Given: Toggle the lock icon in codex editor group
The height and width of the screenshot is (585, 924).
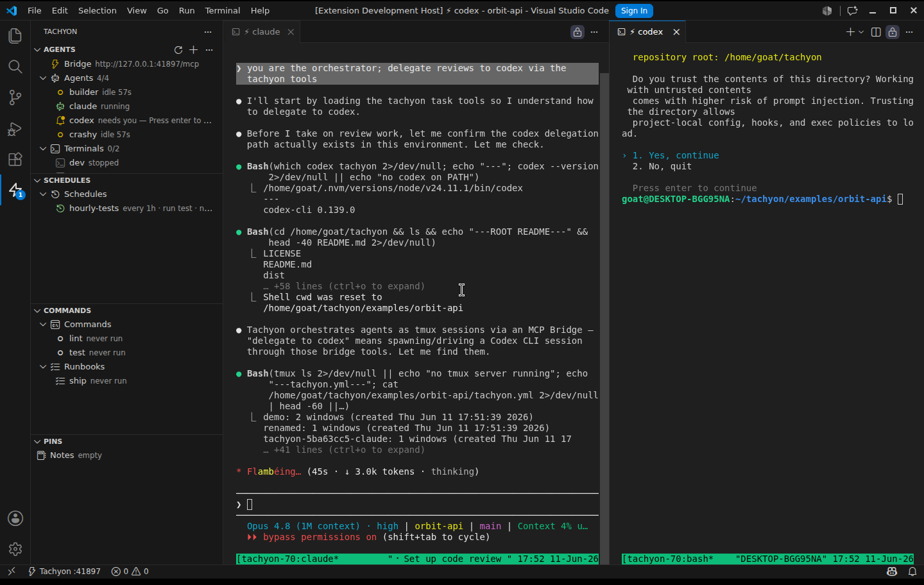Looking at the screenshot, I should 893,32.
